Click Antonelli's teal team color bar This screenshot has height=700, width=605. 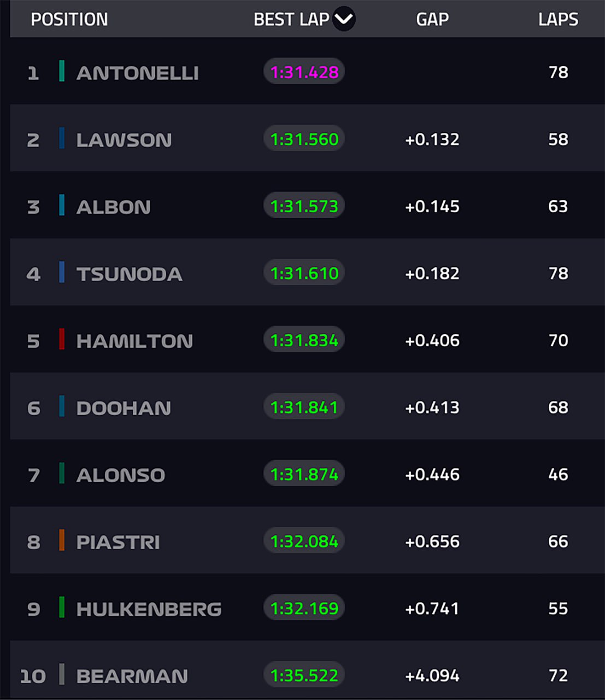62,71
